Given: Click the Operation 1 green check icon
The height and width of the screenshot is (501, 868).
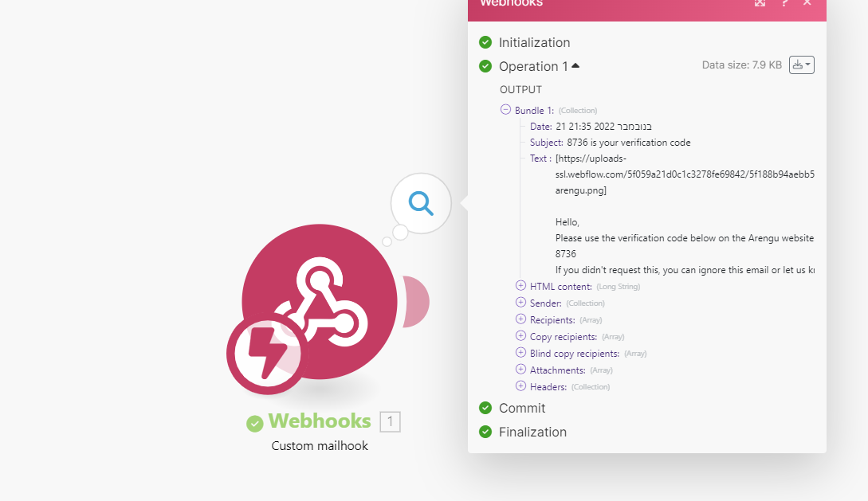Looking at the screenshot, I should pos(485,66).
